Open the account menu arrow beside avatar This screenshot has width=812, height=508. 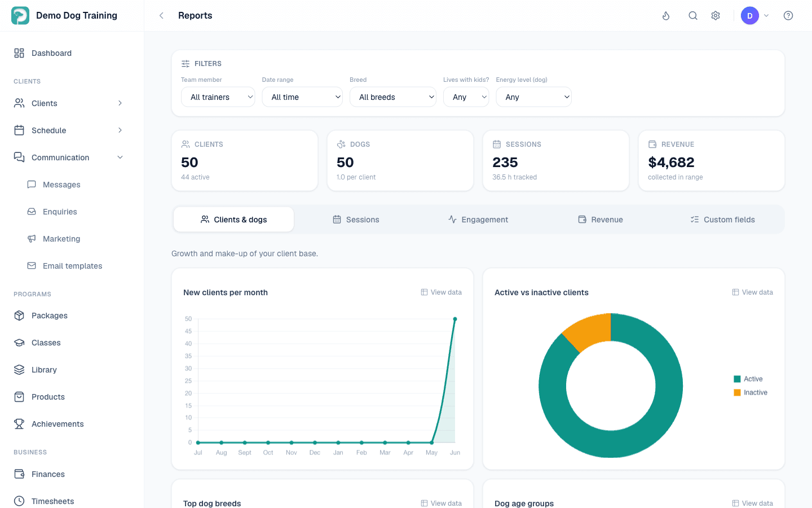coord(766,16)
